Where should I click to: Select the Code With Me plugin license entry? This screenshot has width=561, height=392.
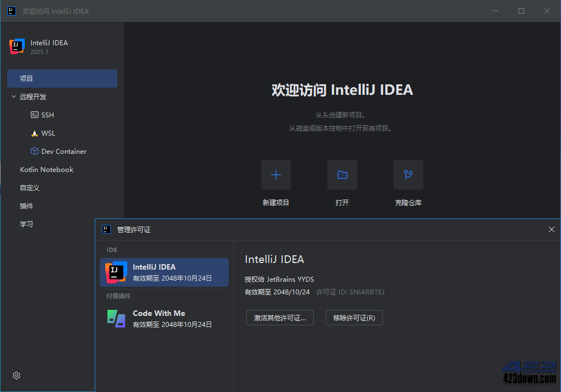tap(164, 318)
